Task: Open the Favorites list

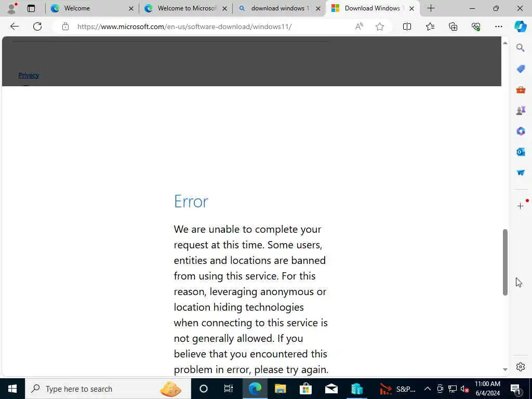Action: pos(430,26)
